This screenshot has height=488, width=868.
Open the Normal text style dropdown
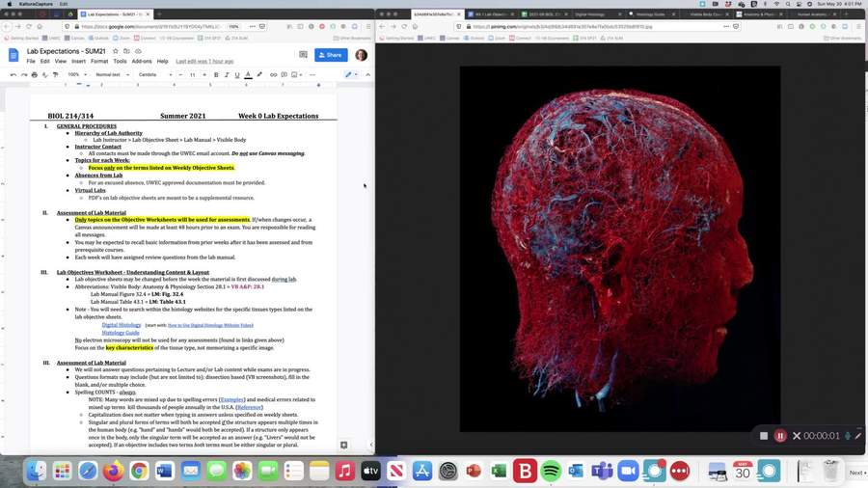113,74
